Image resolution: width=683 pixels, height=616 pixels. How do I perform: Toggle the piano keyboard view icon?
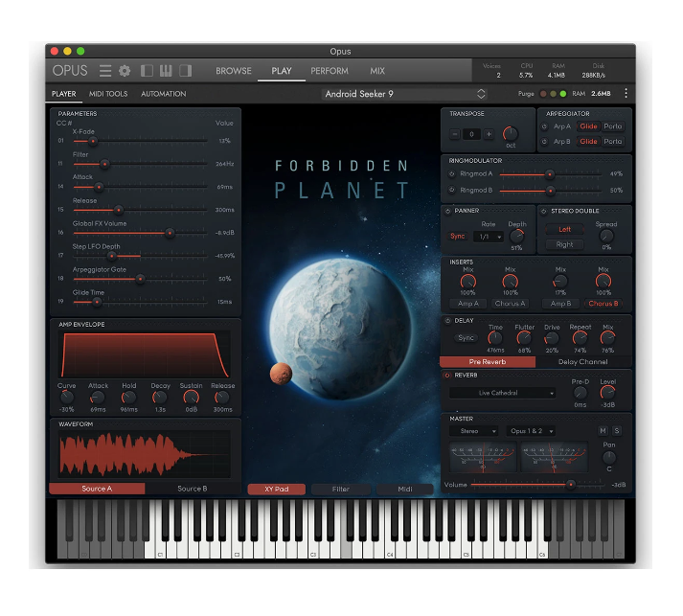(x=166, y=71)
